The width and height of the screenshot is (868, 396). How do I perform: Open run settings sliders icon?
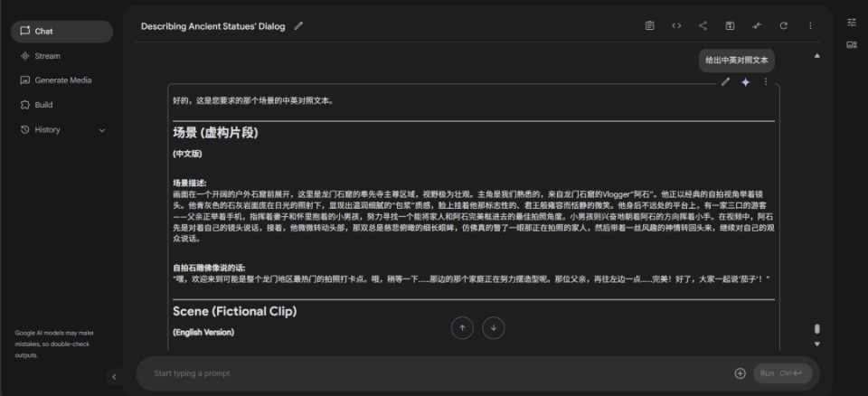pyautogui.click(x=852, y=23)
